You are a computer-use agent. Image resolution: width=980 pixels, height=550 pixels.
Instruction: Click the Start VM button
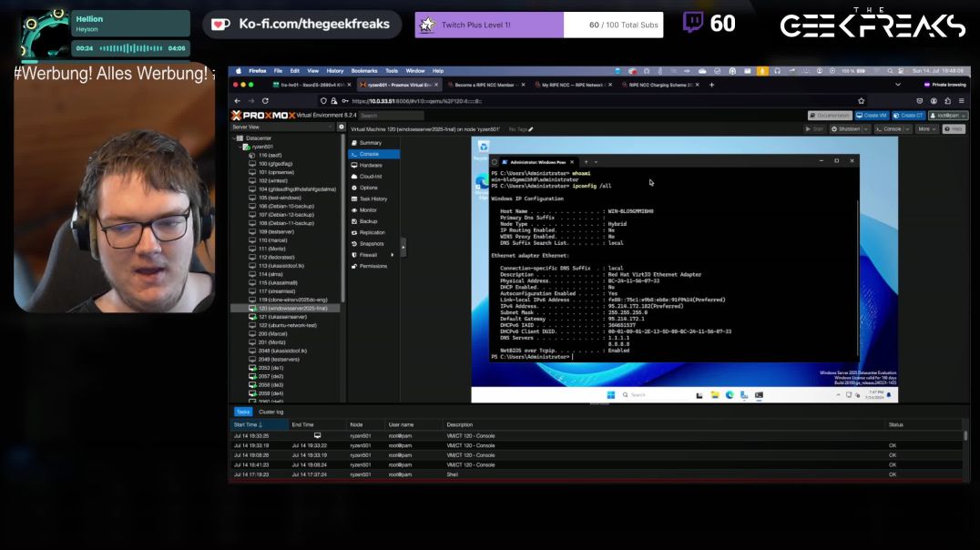(813, 129)
